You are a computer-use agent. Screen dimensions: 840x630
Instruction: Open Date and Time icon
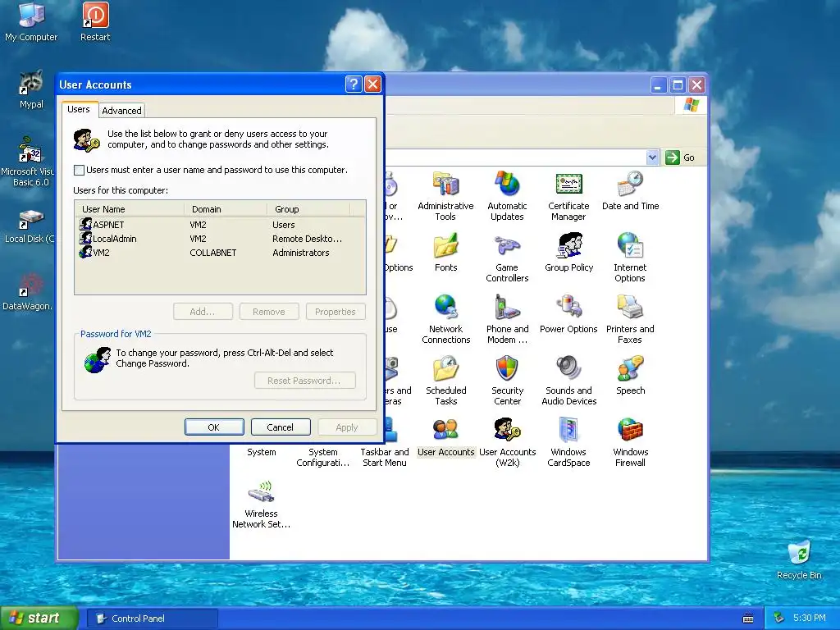point(630,190)
